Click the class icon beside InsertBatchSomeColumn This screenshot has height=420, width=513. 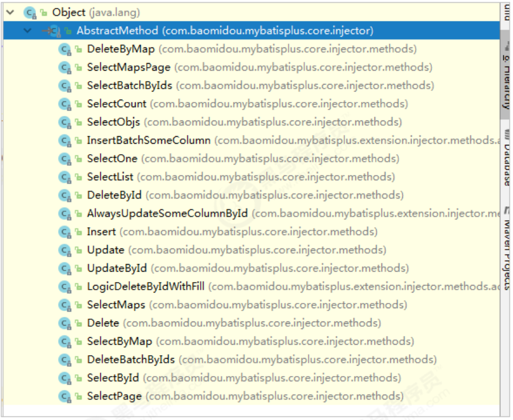[x=64, y=141]
